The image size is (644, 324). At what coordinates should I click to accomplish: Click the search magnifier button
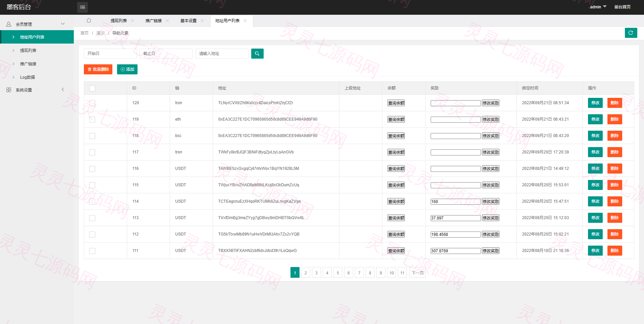coord(257,54)
